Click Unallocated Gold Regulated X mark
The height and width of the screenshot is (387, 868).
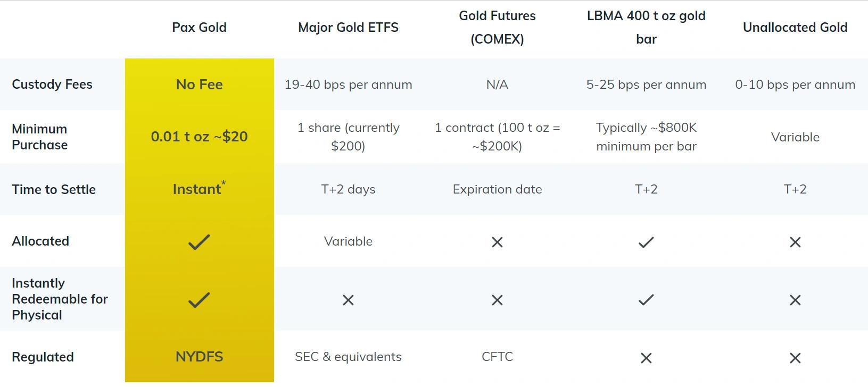tap(795, 358)
